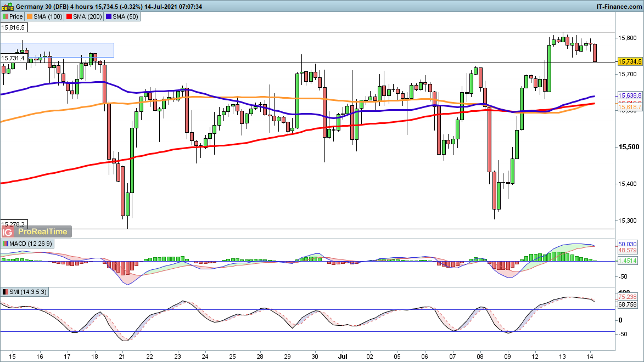Select the SMA (200) legend label
The height and width of the screenshot is (362, 644).
[87, 16]
